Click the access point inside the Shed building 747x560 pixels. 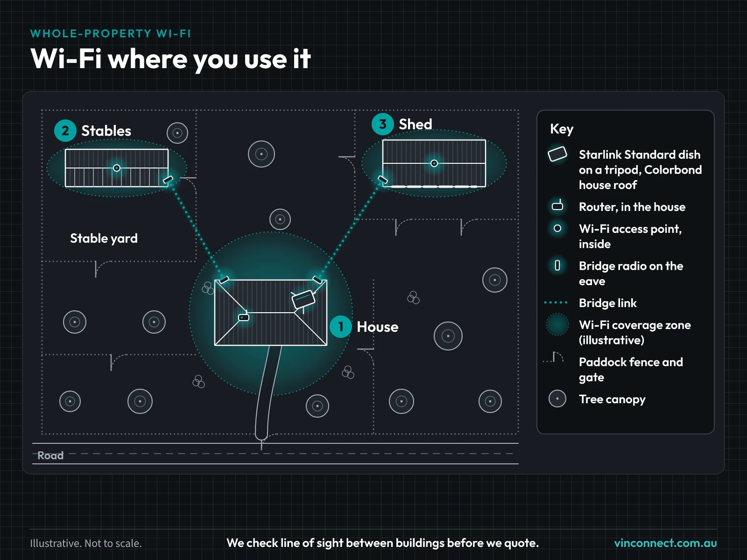pyautogui.click(x=434, y=163)
